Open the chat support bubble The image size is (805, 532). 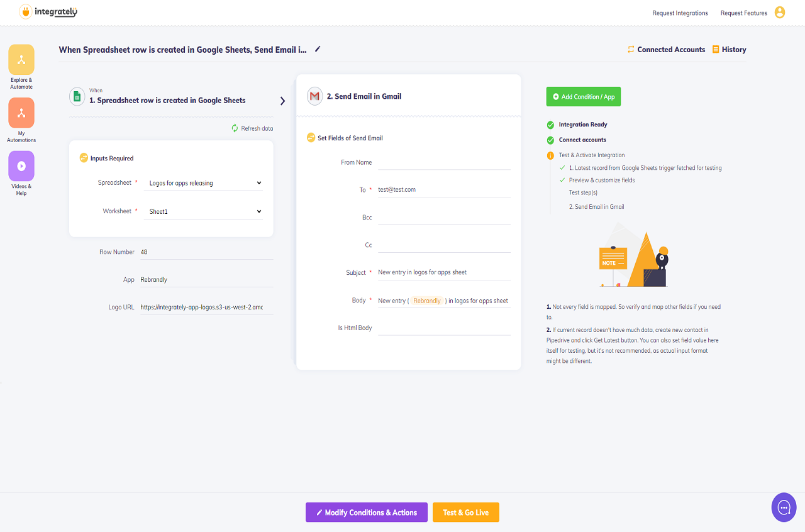coord(784,507)
